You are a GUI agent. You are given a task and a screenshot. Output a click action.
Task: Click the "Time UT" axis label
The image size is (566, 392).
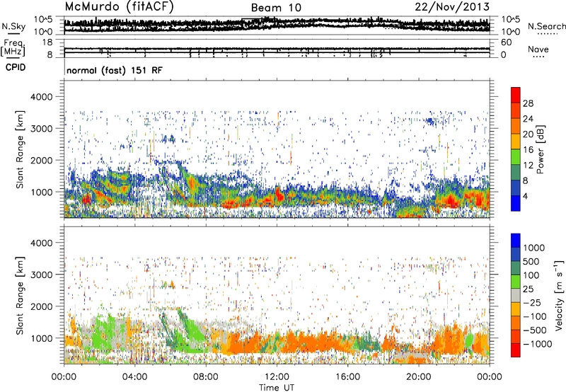[277, 388]
